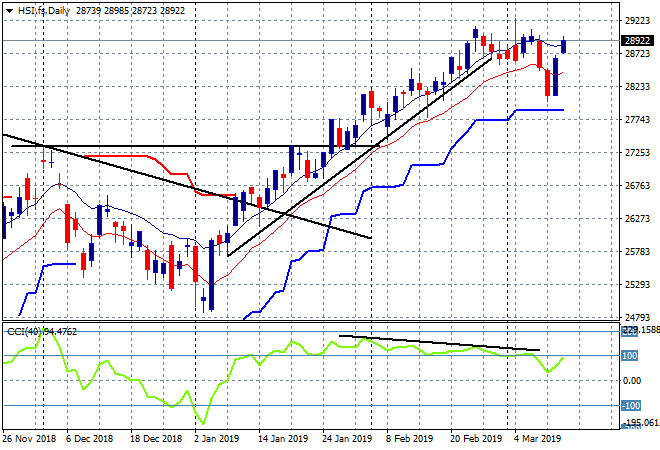Click the CCI 0.00 level label

tap(632, 381)
